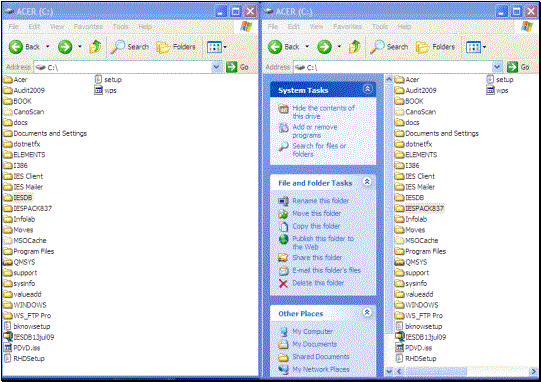Toggle Folders pane in right window
Screen dimensions: 541x382
(x=435, y=47)
